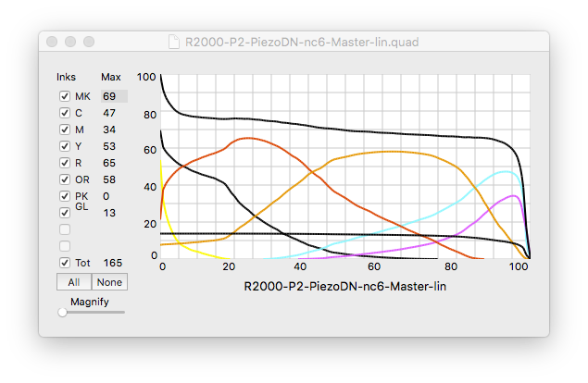Check the empty checkbox directly above Tot
Image resolution: width=588 pixels, height=383 pixels.
click(x=65, y=246)
